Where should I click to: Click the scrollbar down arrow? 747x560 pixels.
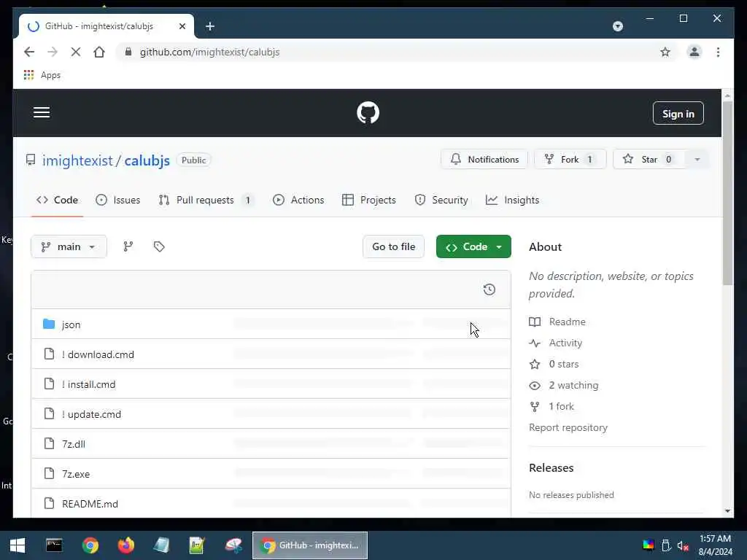727,511
